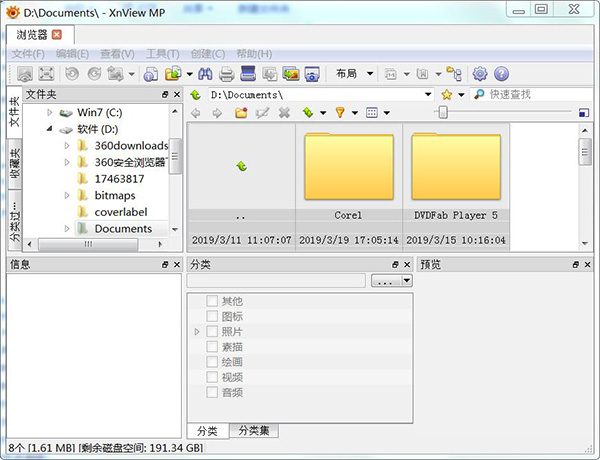Image resolution: width=600 pixels, height=460 pixels.
Task: Check the 其他 category checkbox
Action: (212, 301)
